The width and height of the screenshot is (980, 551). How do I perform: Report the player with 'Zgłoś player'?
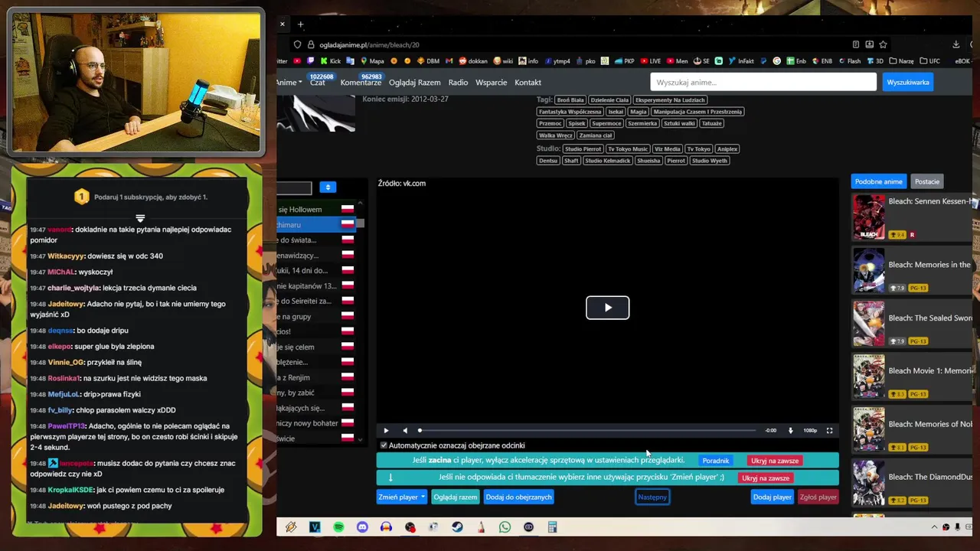818,497
